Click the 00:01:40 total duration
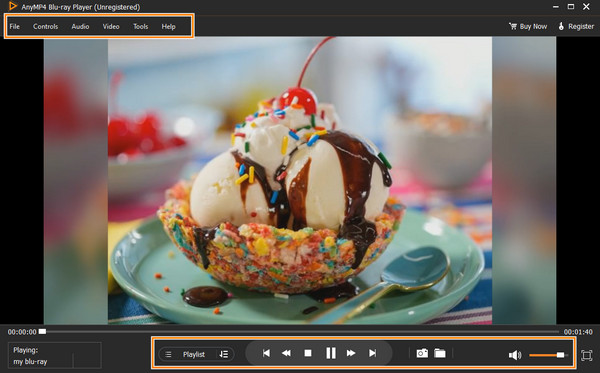The image size is (600, 373). point(578,332)
